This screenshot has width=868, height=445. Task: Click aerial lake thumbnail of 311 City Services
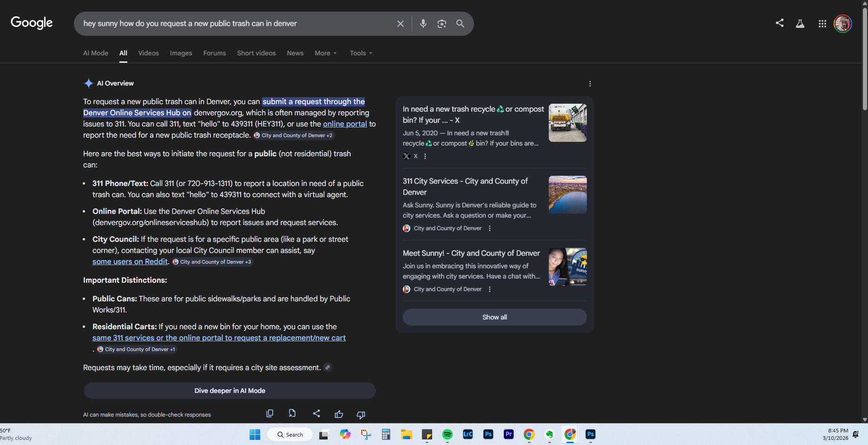567,195
